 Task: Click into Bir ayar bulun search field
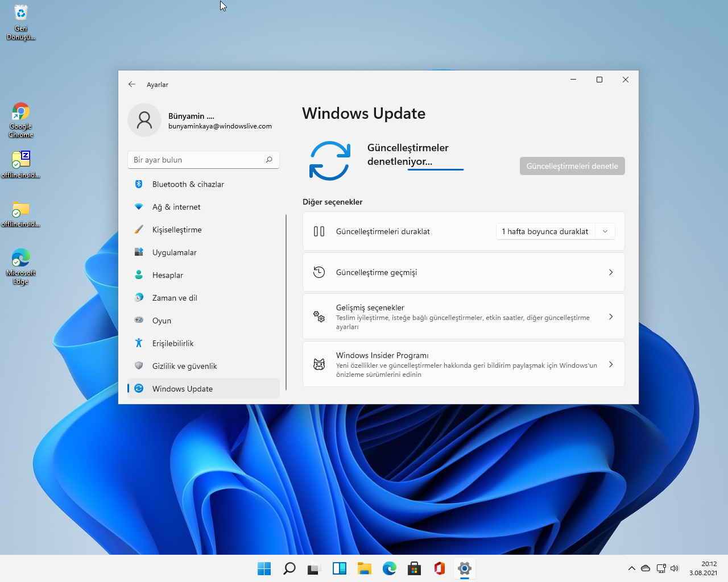point(204,160)
